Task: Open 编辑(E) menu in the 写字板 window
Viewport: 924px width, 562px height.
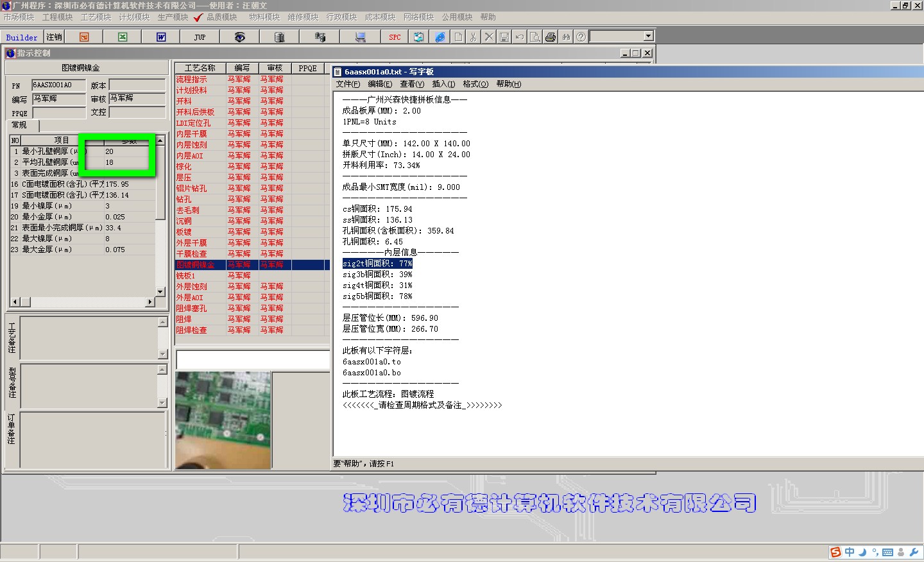Action: tap(380, 84)
